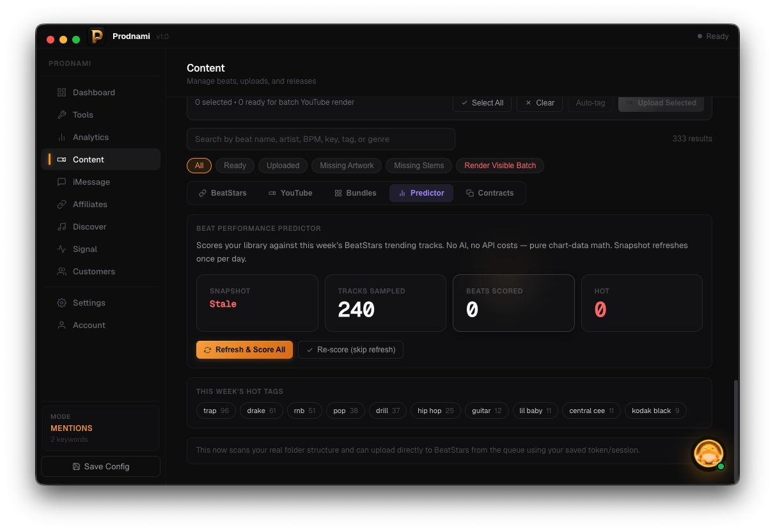Click the Beats Scored card
Screen dimensions: 775x532
pyautogui.click(x=513, y=303)
